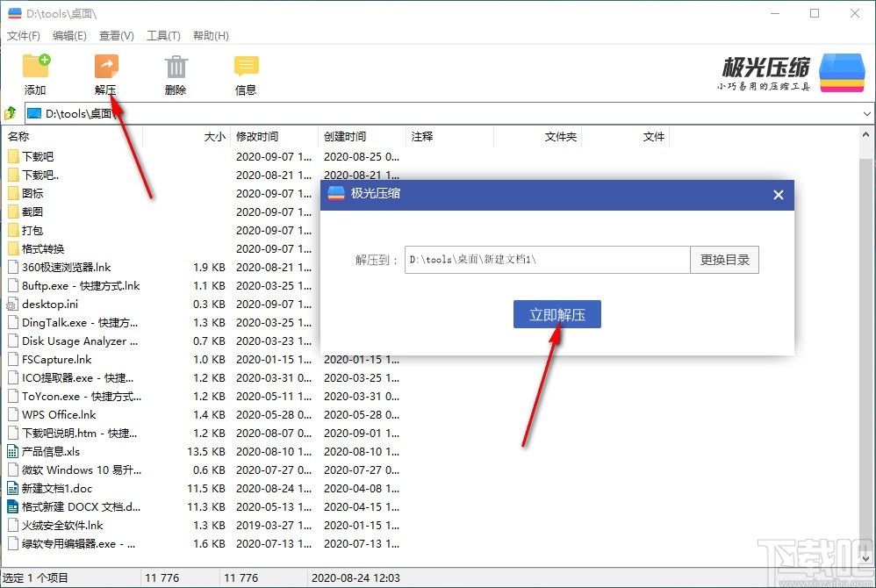
Task: Open the 工具(T) menu
Action: coord(162,35)
